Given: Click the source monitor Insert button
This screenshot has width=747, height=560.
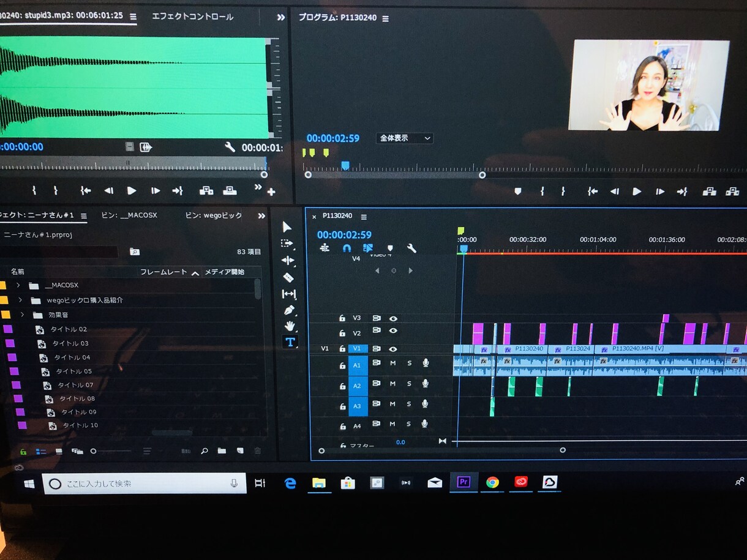Looking at the screenshot, I should (206, 191).
